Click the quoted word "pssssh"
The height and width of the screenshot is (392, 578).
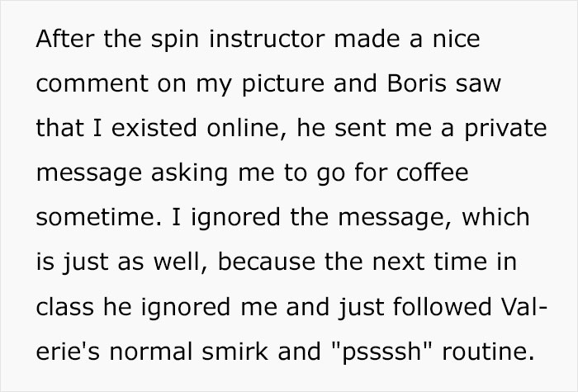381,352
